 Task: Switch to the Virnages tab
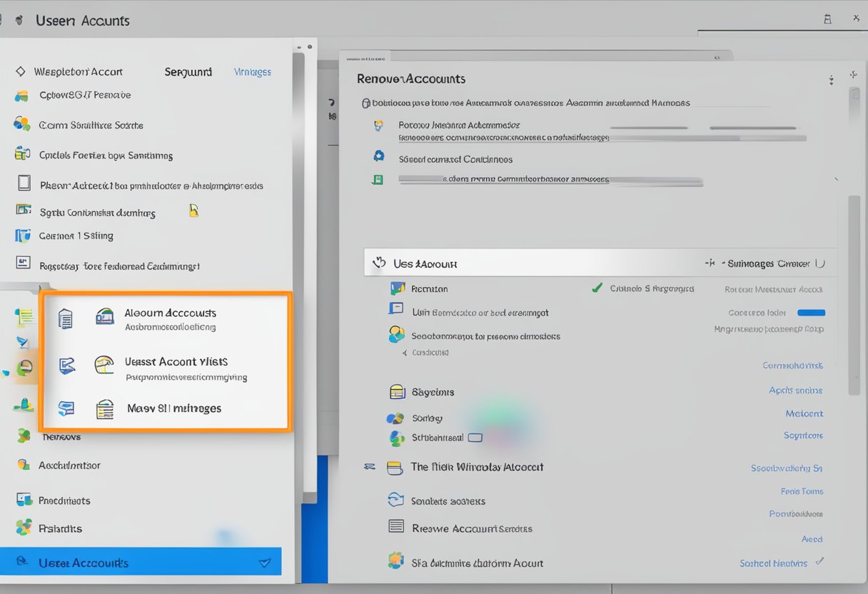tap(252, 72)
